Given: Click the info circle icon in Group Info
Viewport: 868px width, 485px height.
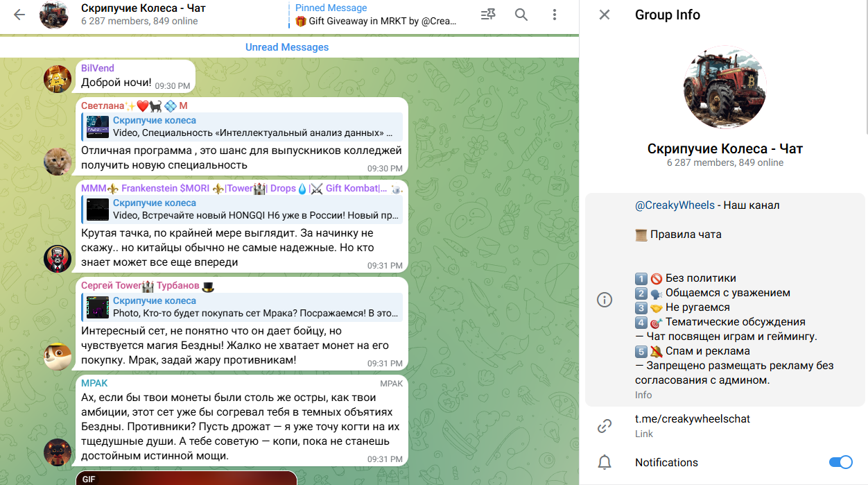Looking at the screenshot, I should tap(605, 300).
